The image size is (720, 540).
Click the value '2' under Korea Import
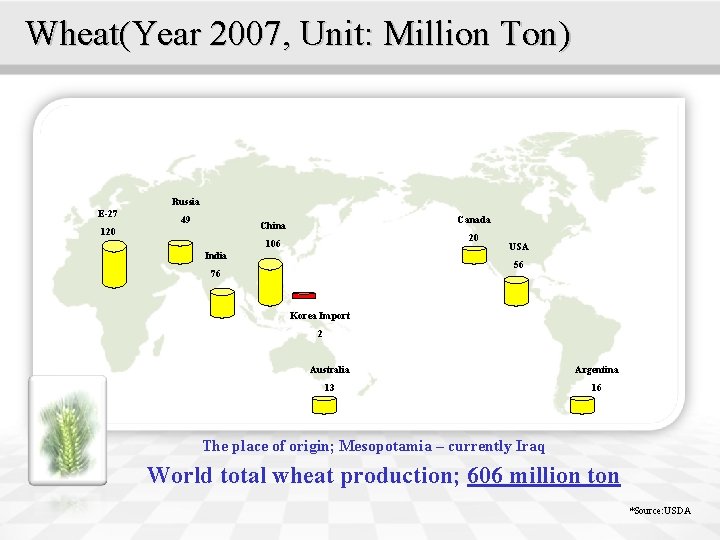tap(320, 334)
